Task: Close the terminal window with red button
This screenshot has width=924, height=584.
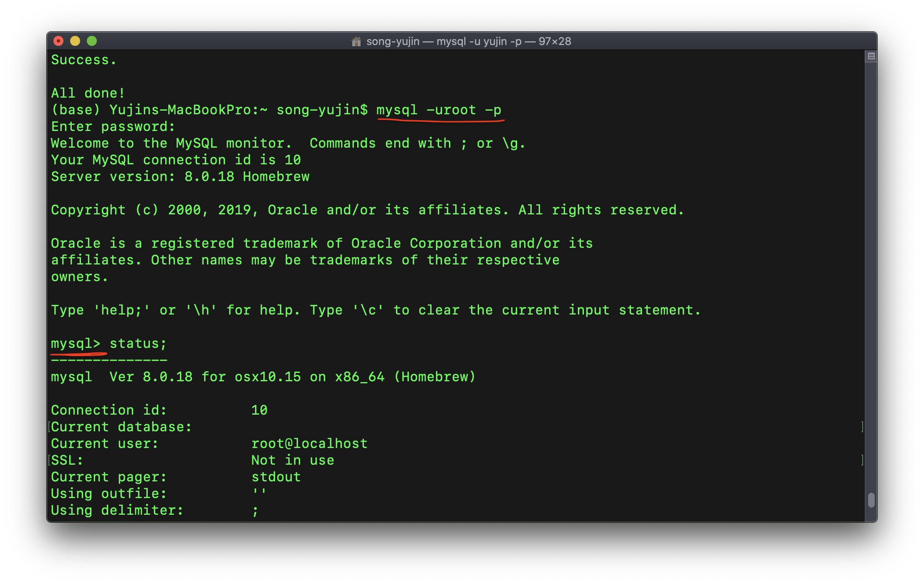Action: [x=58, y=41]
